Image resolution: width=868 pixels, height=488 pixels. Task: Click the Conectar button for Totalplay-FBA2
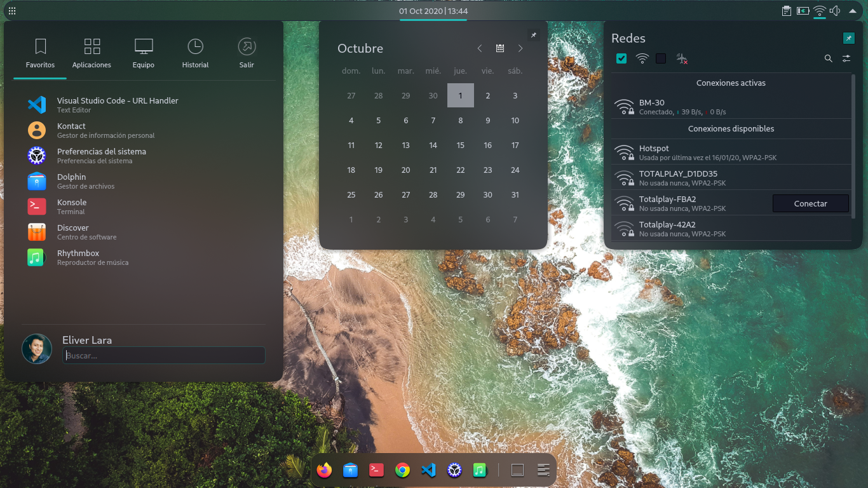click(810, 203)
